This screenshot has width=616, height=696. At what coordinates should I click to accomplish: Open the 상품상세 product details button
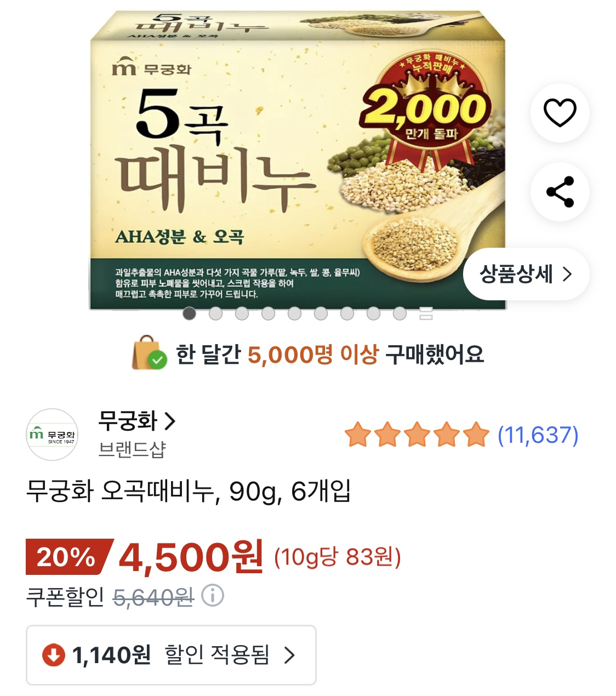[526, 274]
